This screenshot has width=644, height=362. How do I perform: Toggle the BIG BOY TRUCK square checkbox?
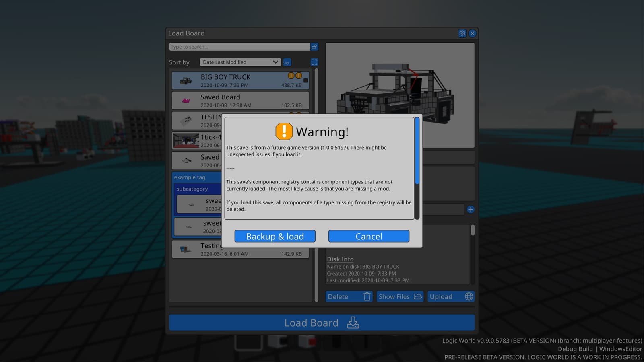coord(305,80)
